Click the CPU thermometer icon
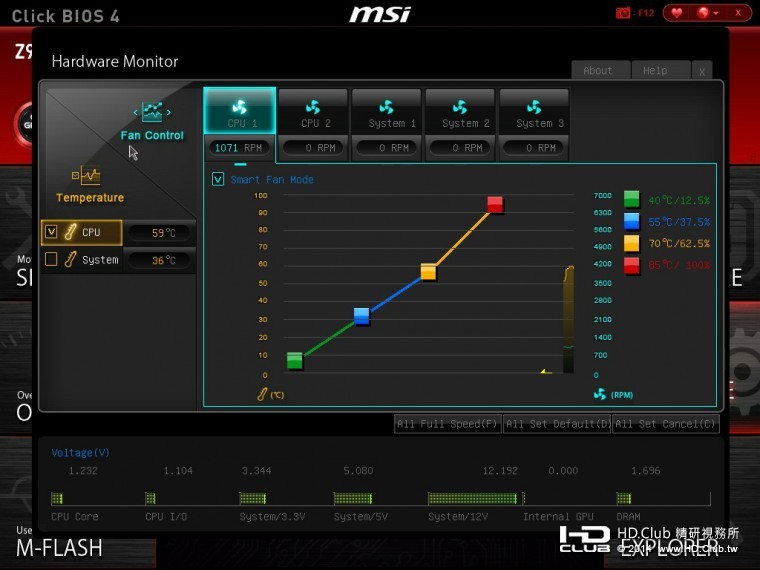Viewport: 760px width, 570px height. 70,232
